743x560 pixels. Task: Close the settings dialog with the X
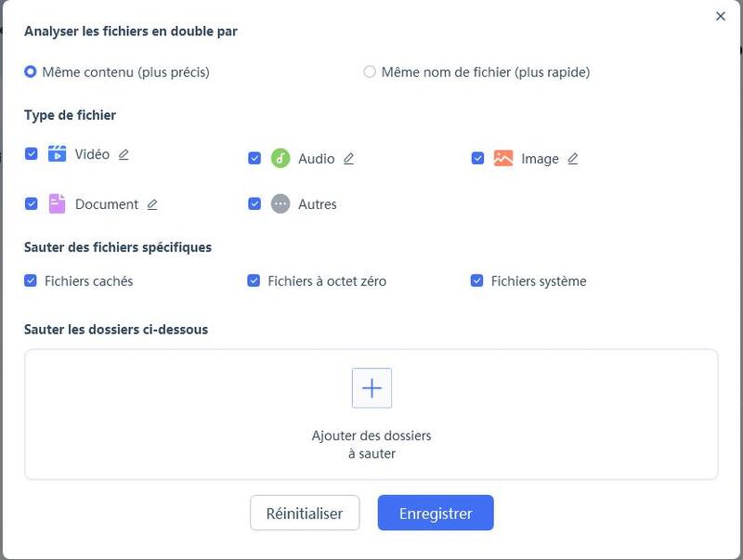click(720, 16)
